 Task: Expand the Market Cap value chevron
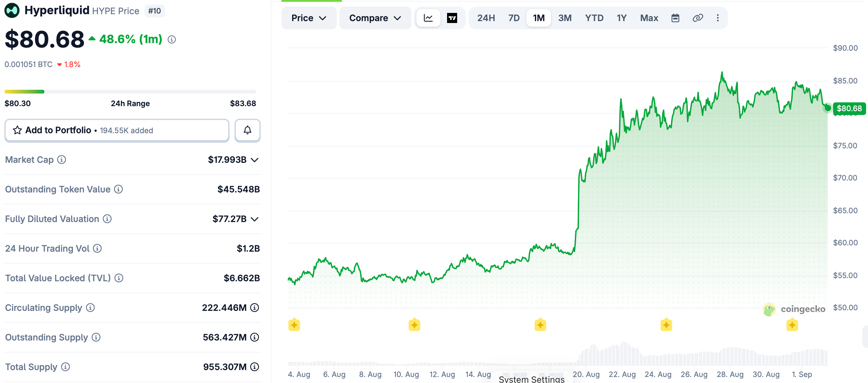[255, 160]
